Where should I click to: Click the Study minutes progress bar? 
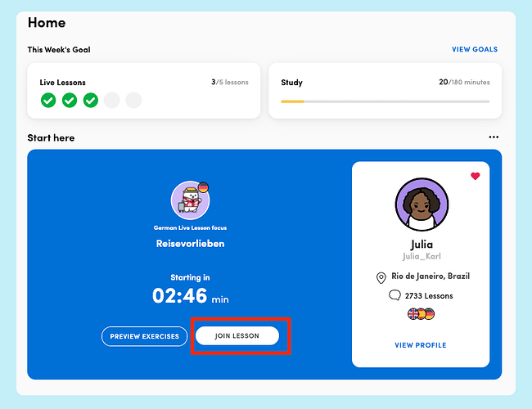point(385,101)
